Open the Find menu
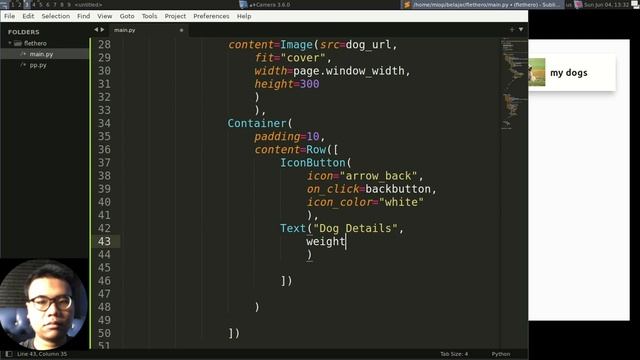The width and height of the screenshot is (640, 360). click(x=83, y=16)
